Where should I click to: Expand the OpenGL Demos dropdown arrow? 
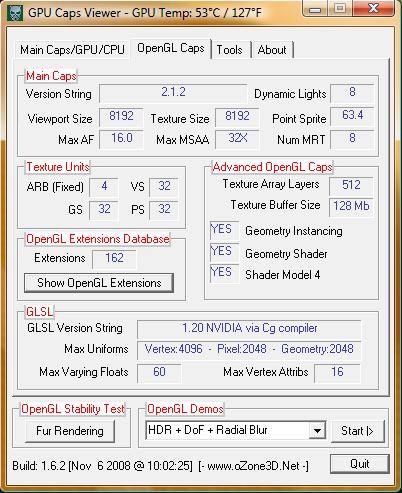pos(317,430)
